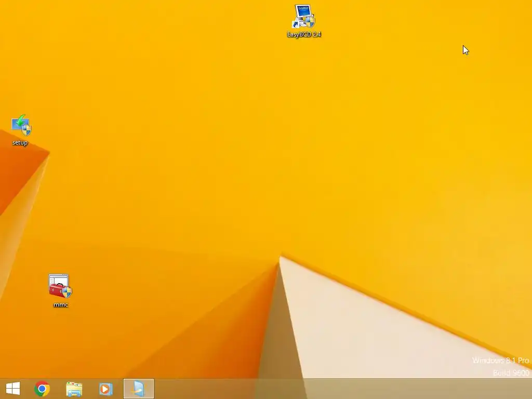
Task: Open the Windows Start button
Action: point(13,389)
